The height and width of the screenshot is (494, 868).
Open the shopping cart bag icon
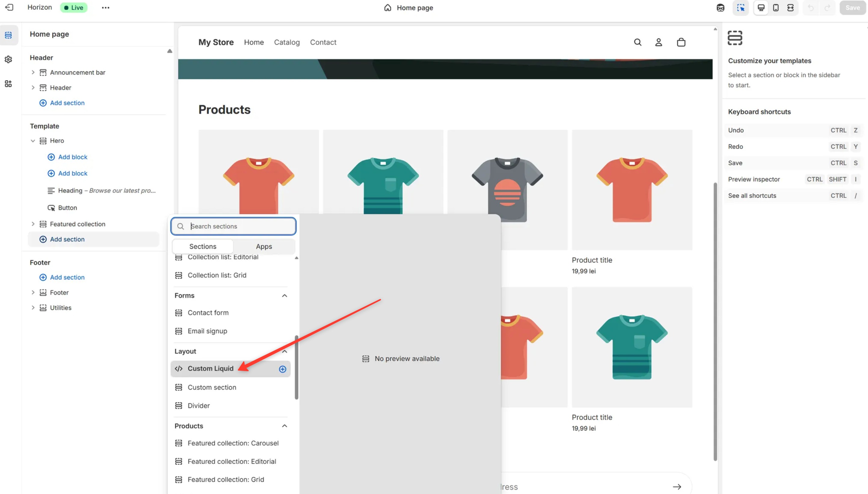coord(681,42)
